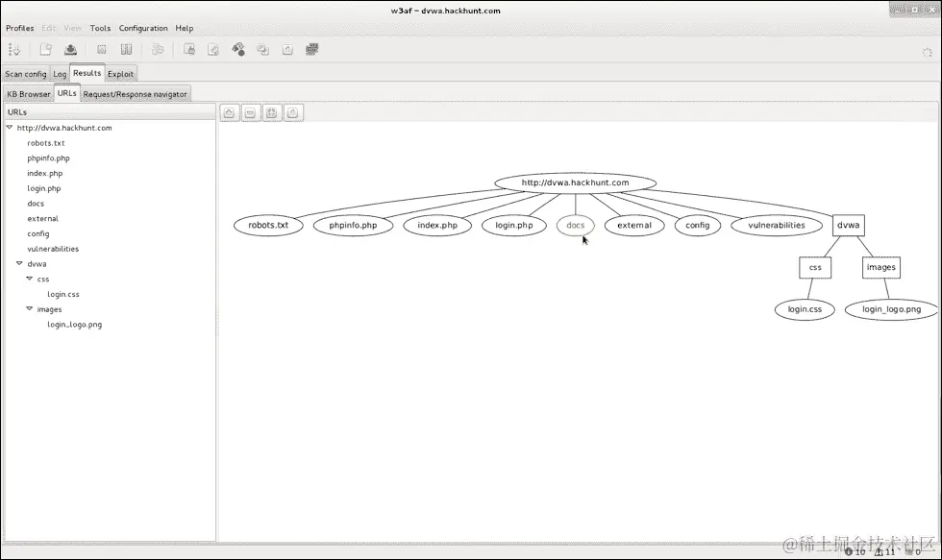
Task: Select login.css in the URL tree
Action: pyautogui.click(x=63, y=294)
